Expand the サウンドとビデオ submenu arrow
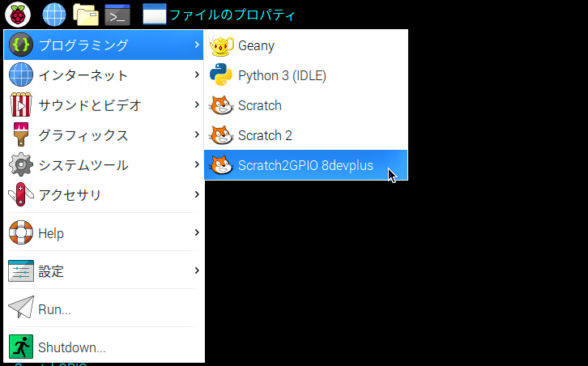 click(x=197, y=104)
